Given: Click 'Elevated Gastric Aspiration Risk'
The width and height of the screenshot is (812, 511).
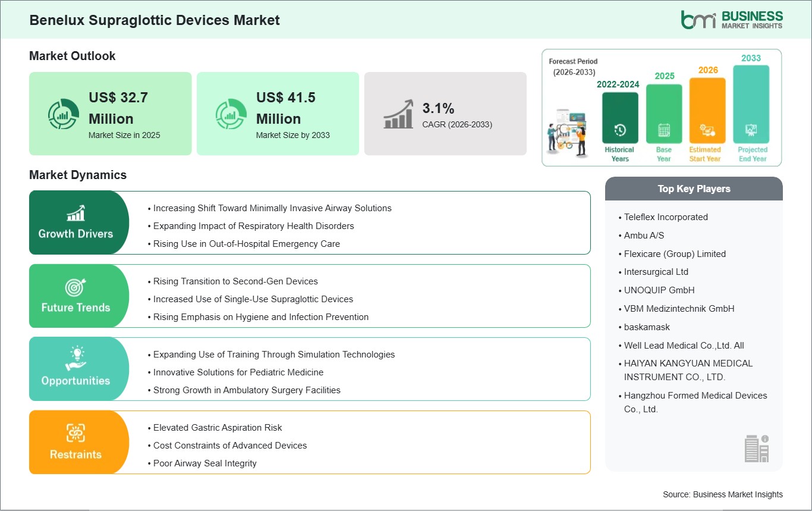Looking at the screenshot, I should 218,428.
